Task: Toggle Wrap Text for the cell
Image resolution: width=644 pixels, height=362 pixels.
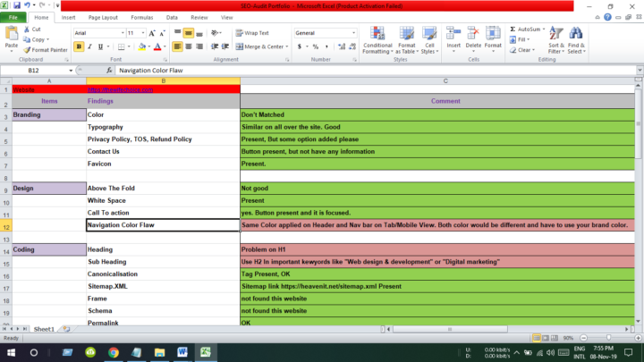Action: [x=252, y=33]
